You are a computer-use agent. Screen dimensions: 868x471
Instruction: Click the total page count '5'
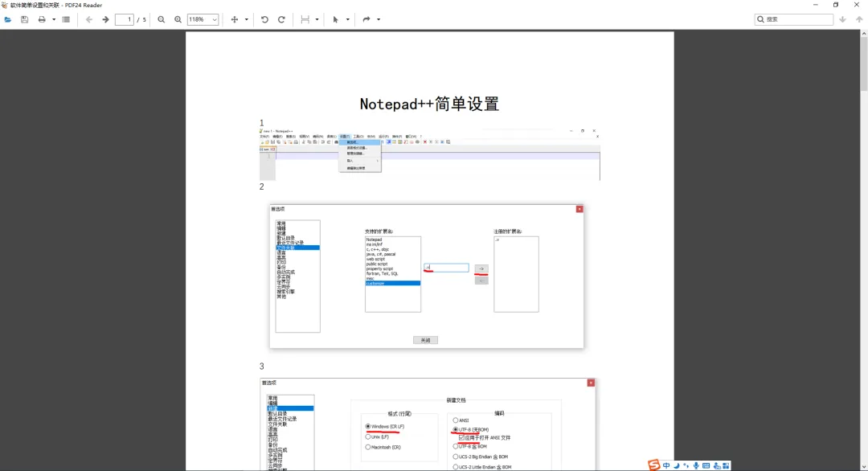pyautogui.click(x=145, y=19)
